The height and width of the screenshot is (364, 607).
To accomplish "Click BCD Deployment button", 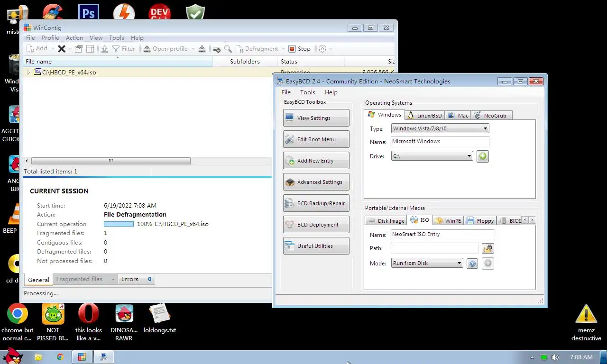I will [x=316, y=225].
